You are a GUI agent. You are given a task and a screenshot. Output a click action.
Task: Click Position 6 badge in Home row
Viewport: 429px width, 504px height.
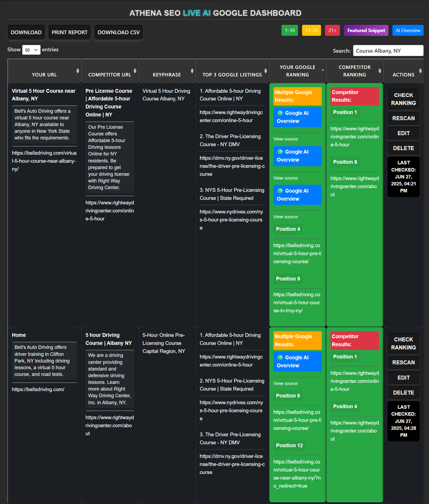click(288, 396)
